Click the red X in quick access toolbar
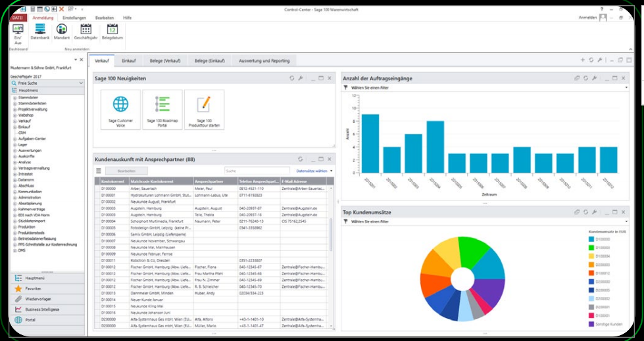Image resolution: width=644 pixels, height=341 pixels. 61,9
